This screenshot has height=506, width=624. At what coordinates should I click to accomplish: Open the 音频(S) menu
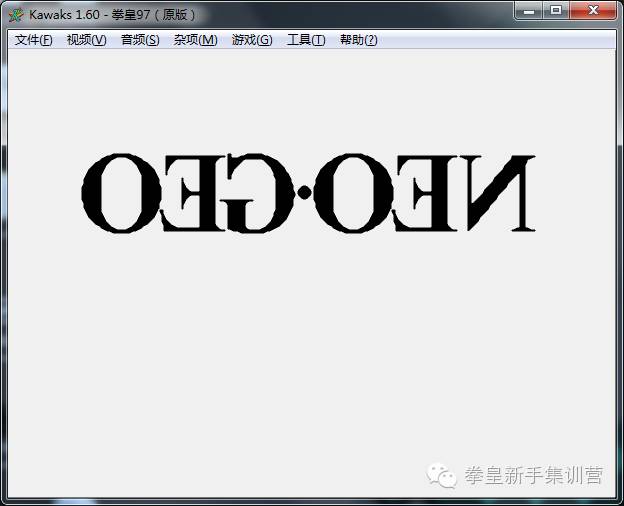[140, 40]
